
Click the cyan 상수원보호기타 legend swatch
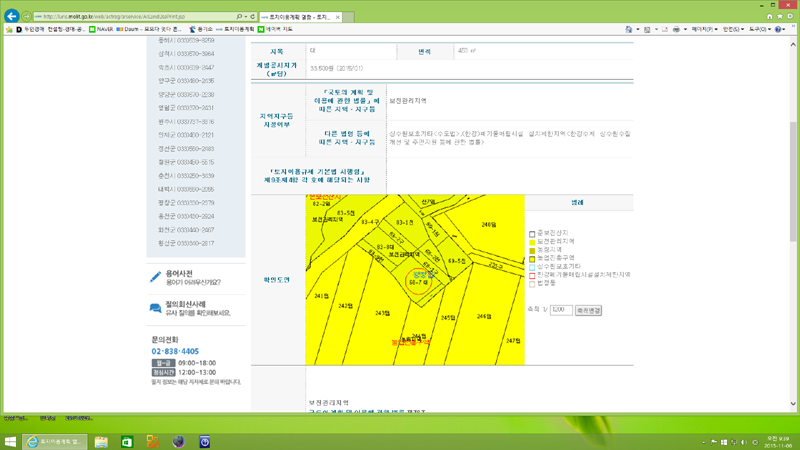(x=532, y=267)
